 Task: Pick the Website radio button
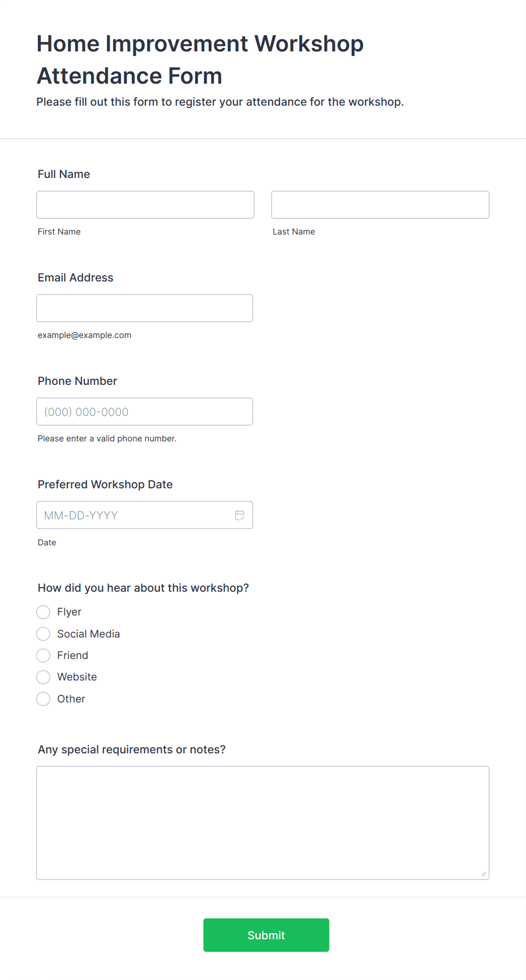(44, 677)
